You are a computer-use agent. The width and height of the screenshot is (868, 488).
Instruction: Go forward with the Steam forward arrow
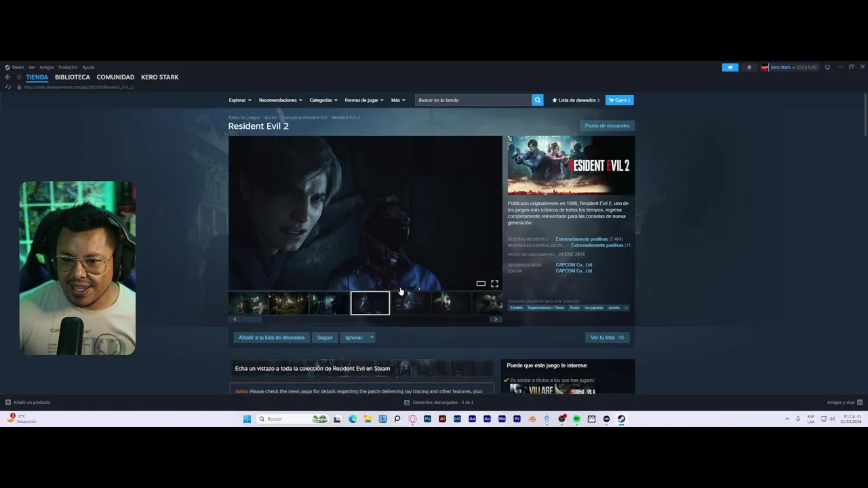pyautogui.click(x=19, y=77)
